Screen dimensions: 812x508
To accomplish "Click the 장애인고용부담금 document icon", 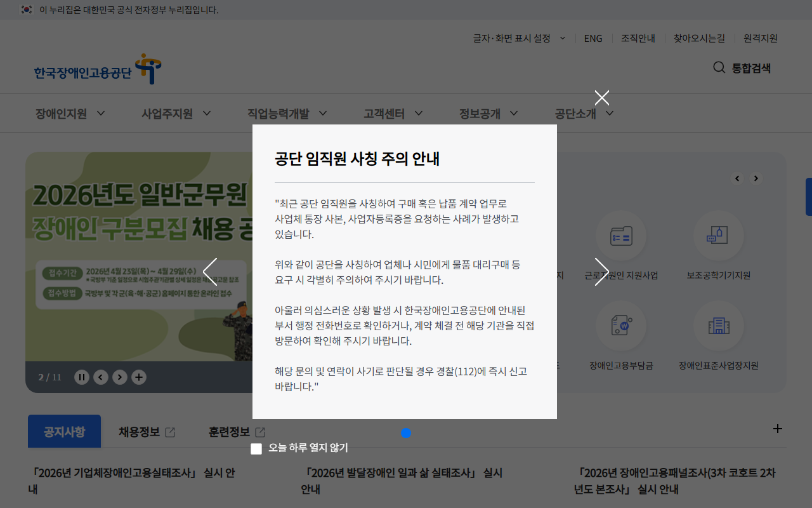I will (622, 325).
